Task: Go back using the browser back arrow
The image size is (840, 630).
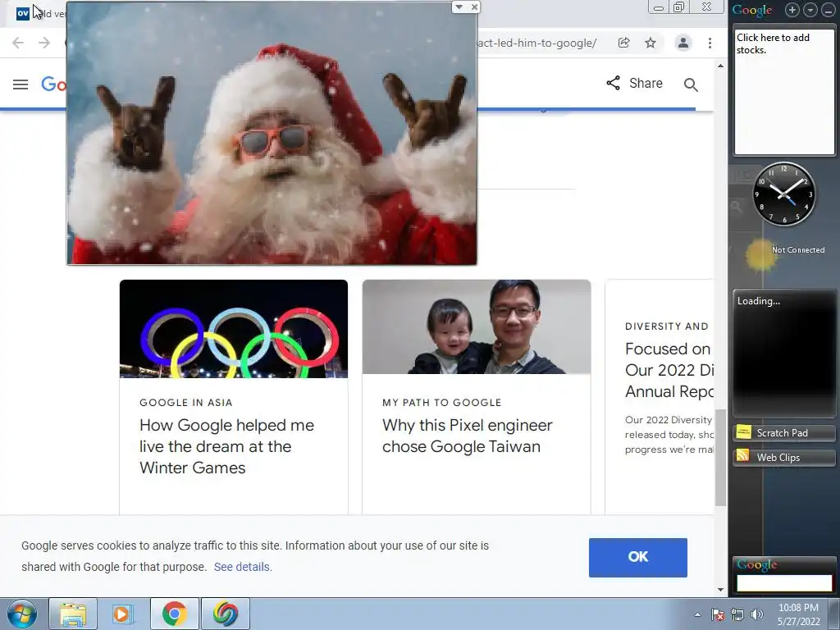Action: [x=18, y=43]
